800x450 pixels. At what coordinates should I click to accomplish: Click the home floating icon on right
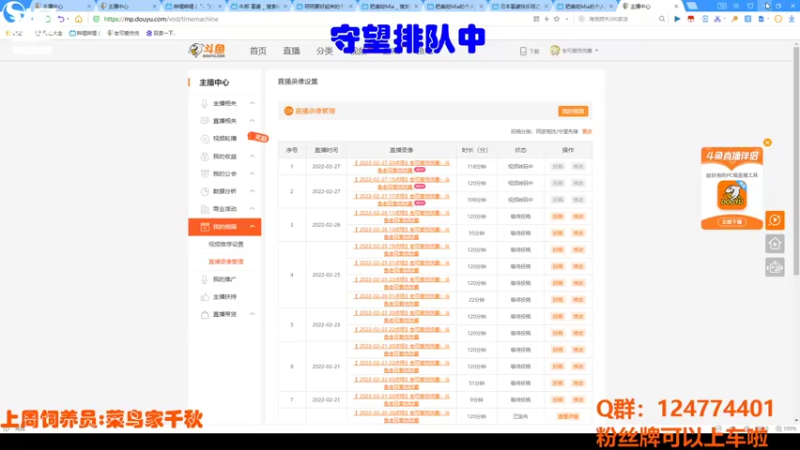pos(774,244)
